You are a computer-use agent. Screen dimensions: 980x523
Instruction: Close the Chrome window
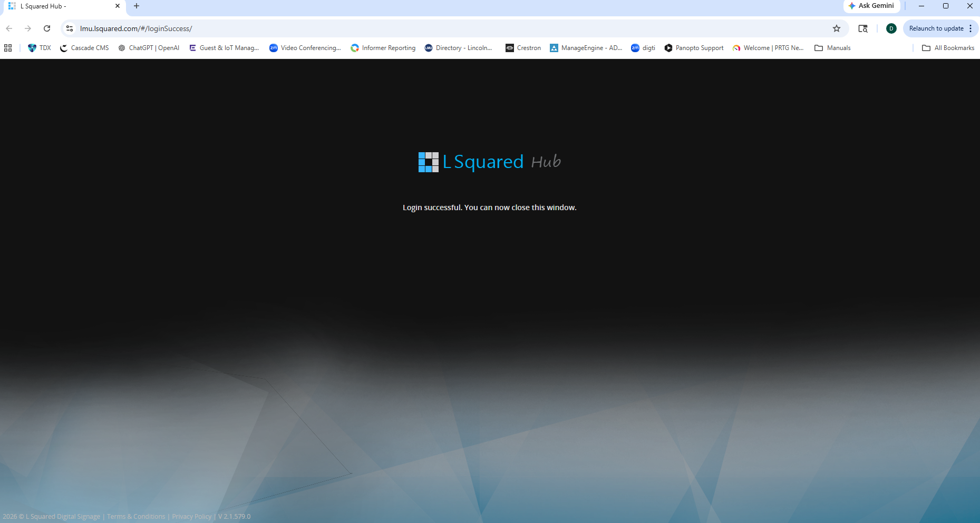(x=970, y=6)
